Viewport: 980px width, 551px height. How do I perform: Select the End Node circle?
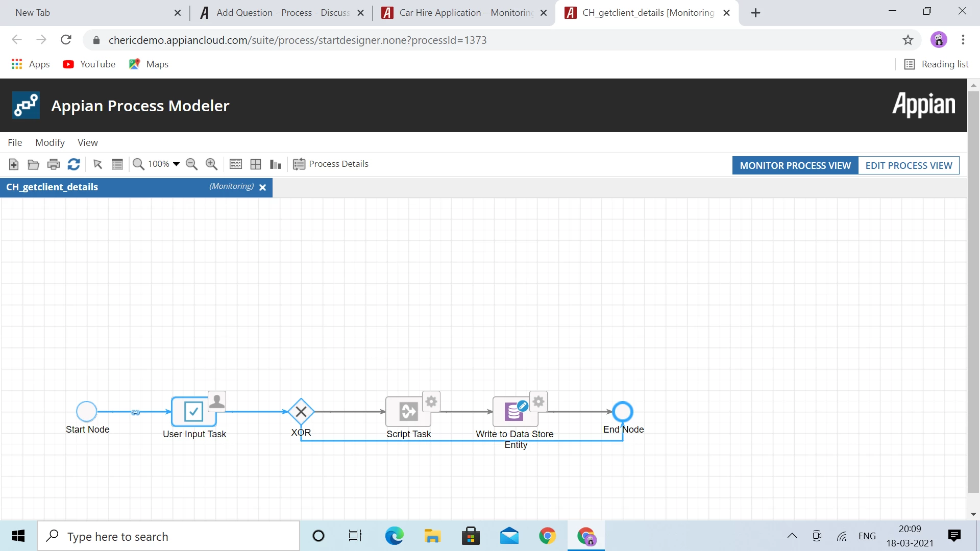click(x=623, y=411)
